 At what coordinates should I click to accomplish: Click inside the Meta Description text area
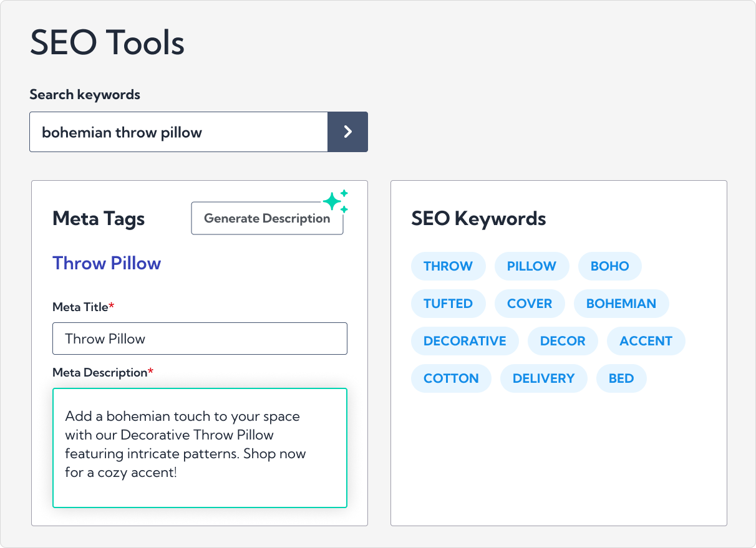click(x=200, y=448)
